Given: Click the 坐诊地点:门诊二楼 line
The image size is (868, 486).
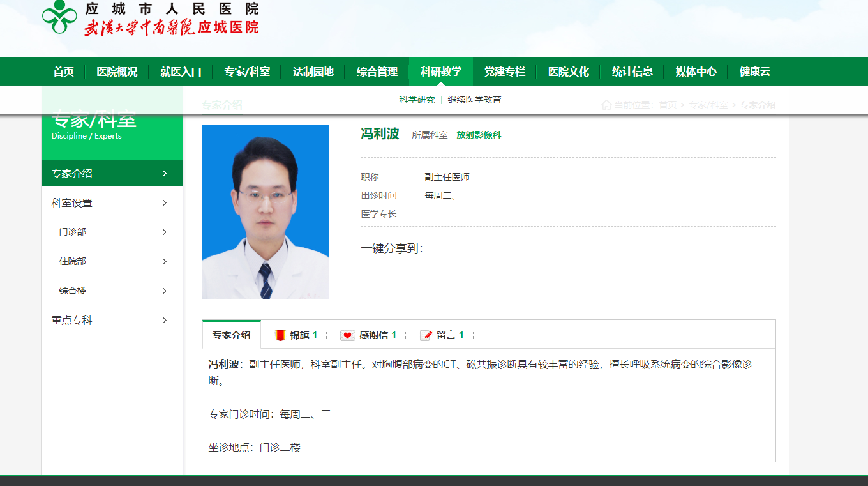Looking at the screenshot, I should tap(255, 448).
